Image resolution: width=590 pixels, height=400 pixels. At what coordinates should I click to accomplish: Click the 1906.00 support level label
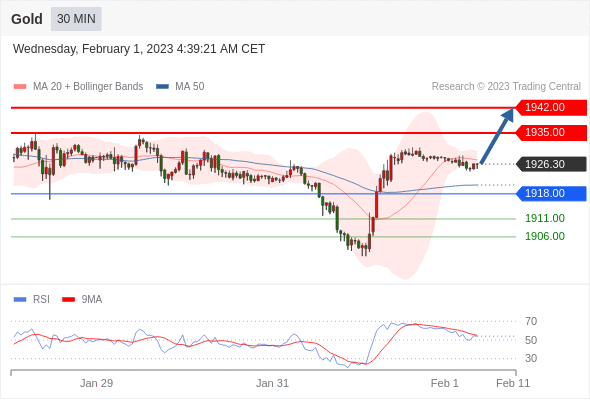(x=545, y=236)
